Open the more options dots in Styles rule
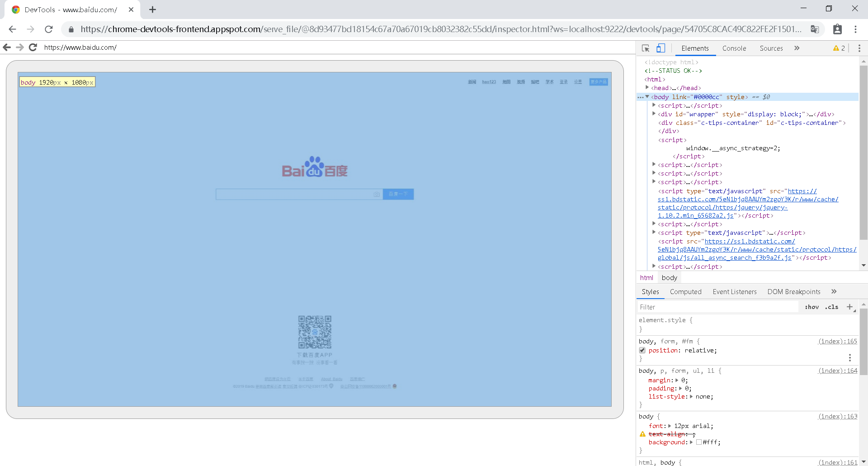This screenshot has width=868, height=466. pyautogui.click(x=850, y=358)
